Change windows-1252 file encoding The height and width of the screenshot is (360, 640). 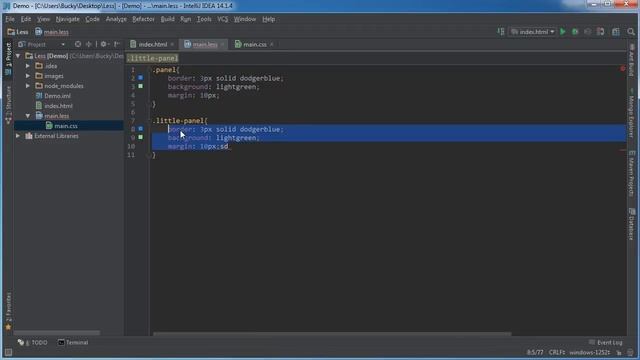(590, 352)
